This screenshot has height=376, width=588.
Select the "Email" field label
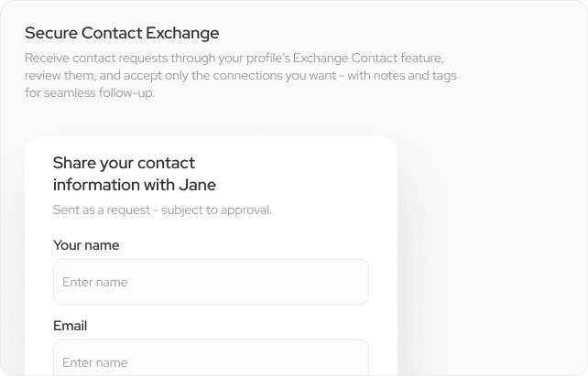pos(70,326)
